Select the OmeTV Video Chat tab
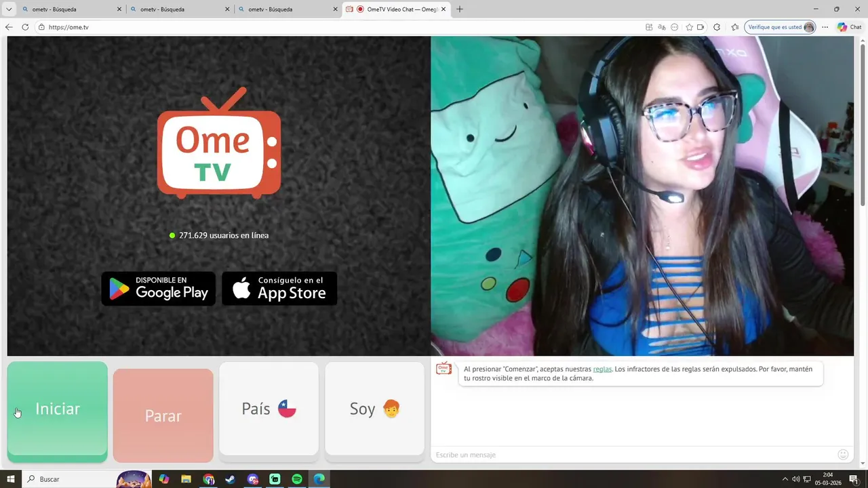This screenshot has width=868, height=488. point(397,9)
